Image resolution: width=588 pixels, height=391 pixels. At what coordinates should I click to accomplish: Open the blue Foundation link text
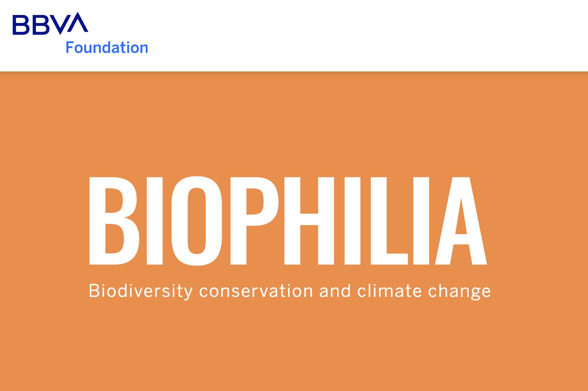click(107, 47)
